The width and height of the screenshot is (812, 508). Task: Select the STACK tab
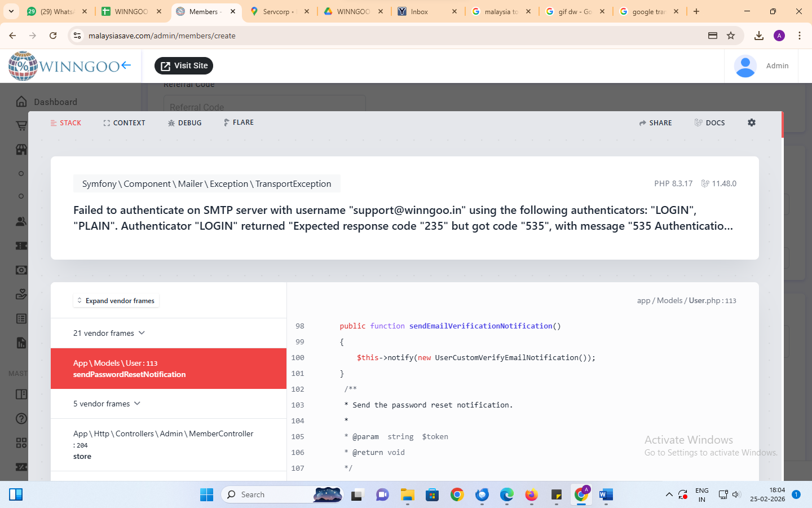[x=66, y=122]
